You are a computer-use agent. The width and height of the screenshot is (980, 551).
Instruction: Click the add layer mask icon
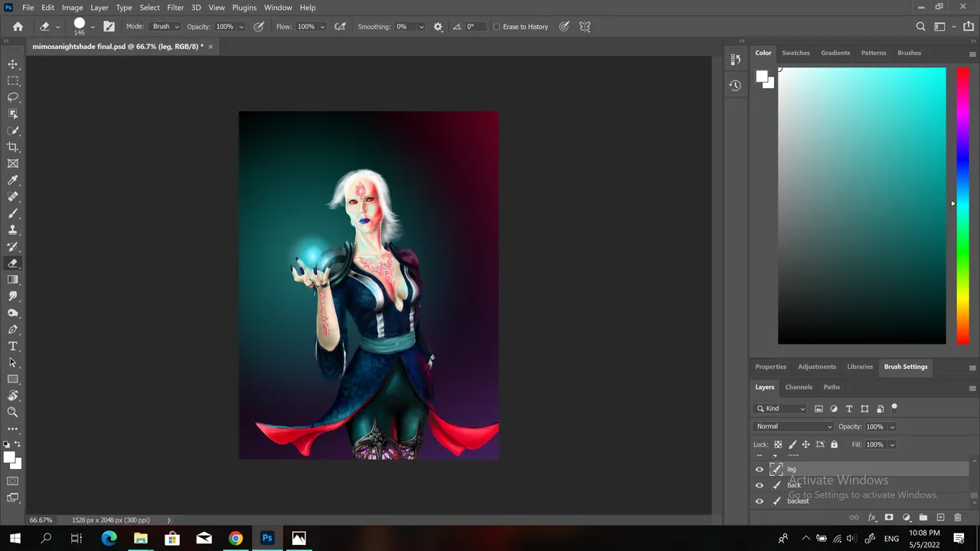click(x=889, y=518)
